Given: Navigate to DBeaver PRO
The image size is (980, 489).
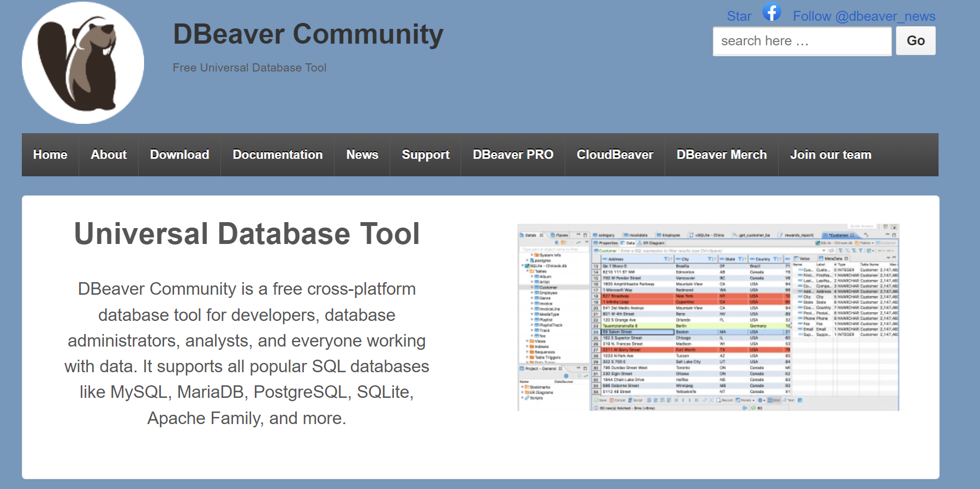Looking at the screenshot, I should tap(513, 154).
